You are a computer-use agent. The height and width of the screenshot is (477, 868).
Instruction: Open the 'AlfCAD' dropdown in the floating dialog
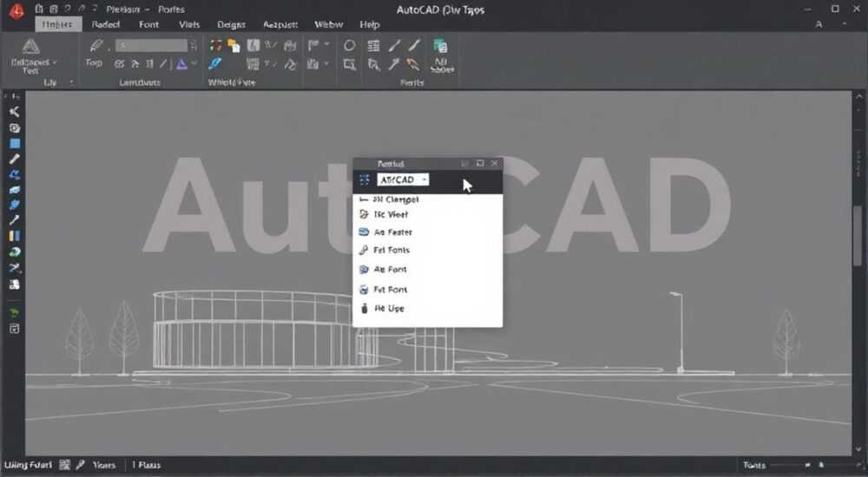(x=403, y=180)
